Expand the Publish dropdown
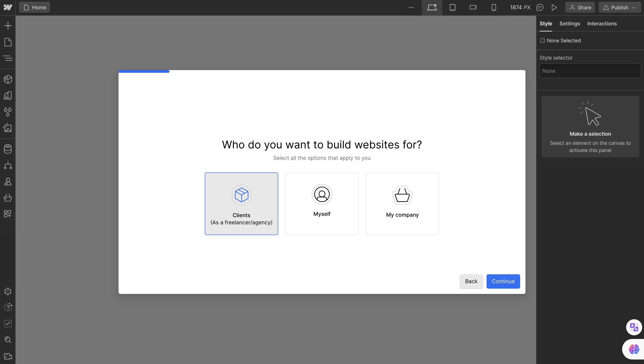The image size is (644, 364). coord(619,8)
